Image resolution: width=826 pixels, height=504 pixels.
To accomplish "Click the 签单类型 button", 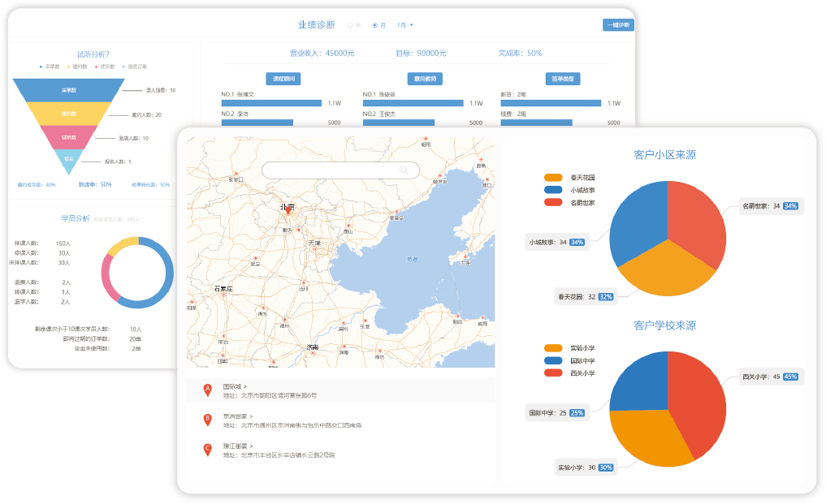I will pos(562,79).
